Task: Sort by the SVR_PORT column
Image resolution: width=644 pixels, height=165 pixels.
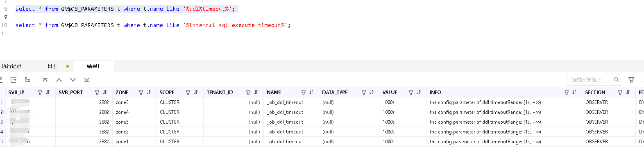Action: click(105, 93)
